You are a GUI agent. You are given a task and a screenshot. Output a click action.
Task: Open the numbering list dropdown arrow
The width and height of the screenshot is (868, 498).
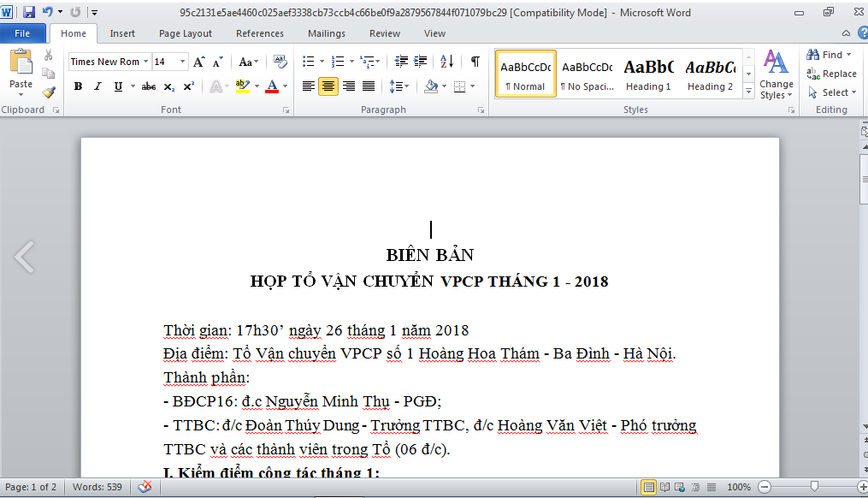pyautogui.click(x=351, y=62)
